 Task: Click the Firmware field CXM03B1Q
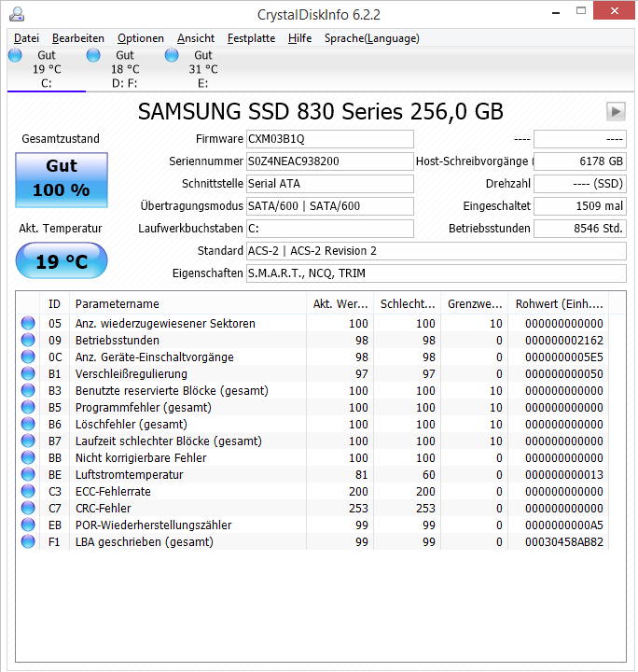point(330,139)
